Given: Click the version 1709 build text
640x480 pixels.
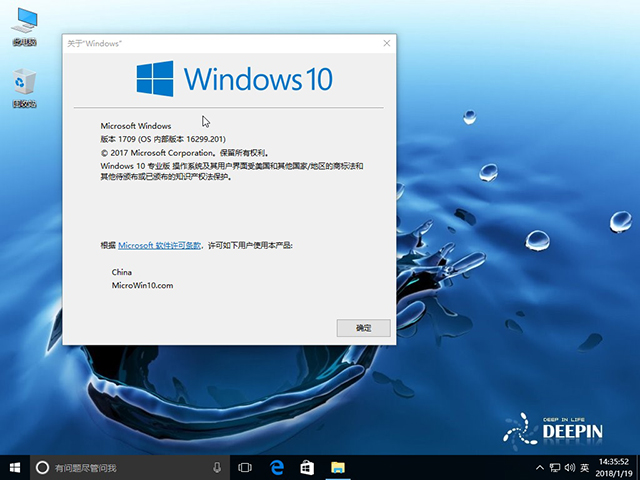Looking at the screenshot, I should tap(163, 139).
